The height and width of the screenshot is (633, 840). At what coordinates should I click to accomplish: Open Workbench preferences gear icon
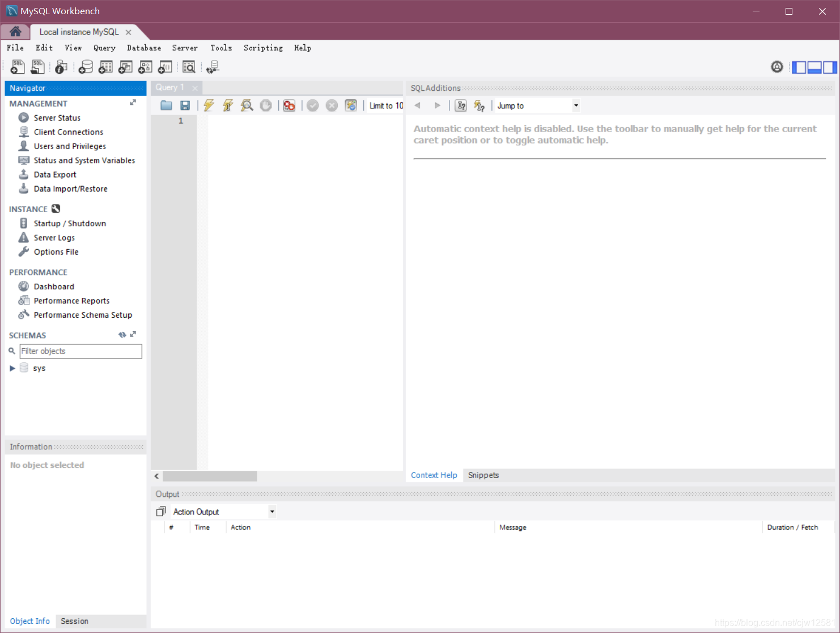pos(777,67)
